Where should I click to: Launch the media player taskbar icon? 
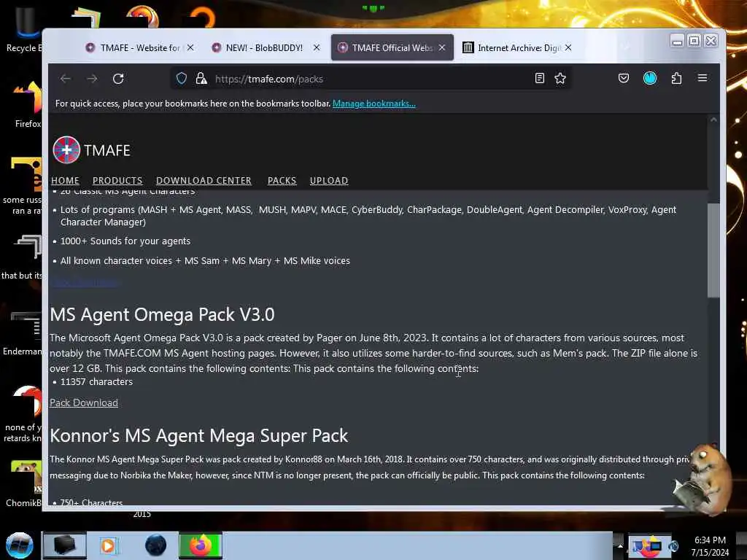pos(108,545)
